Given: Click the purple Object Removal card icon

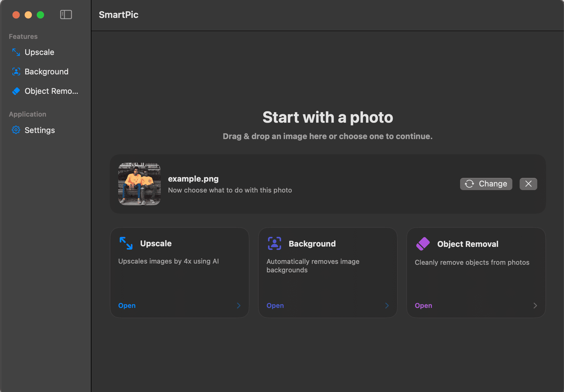Looking at the screenshot, I should pos(423,243).
